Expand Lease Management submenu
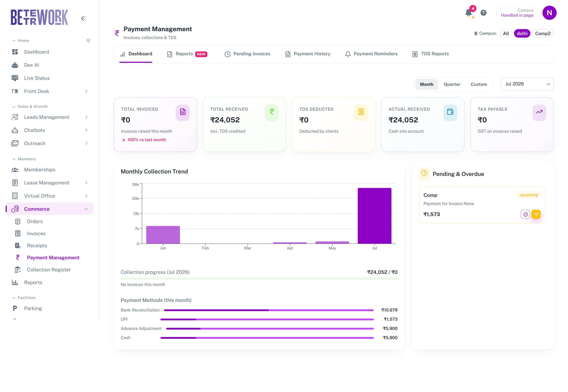The width and height of the screenshot is (568, 392). 86,183
